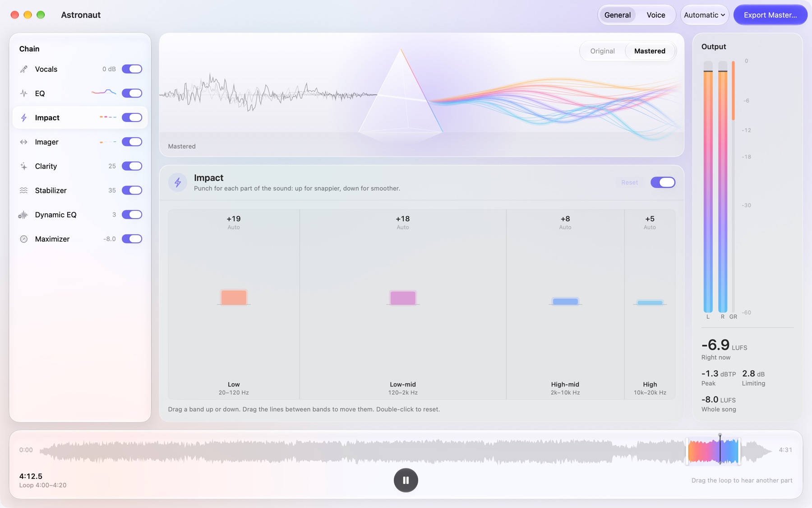
Task: Select the Stabilizer row in Chain
Action: click(80, 191)
